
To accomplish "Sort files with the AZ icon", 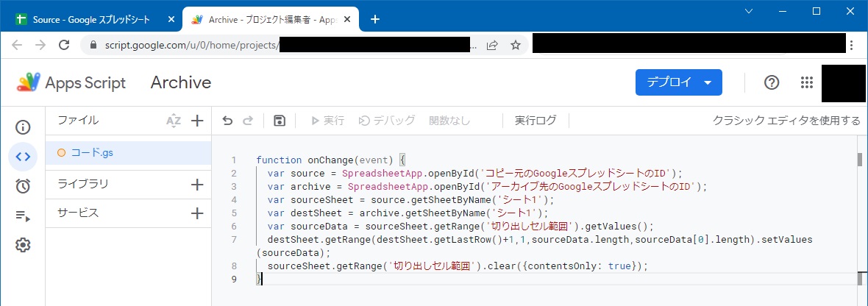I will point(174,121).
